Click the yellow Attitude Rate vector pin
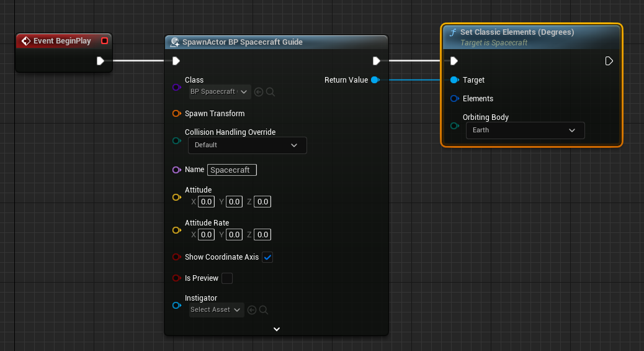 (177, 230)
